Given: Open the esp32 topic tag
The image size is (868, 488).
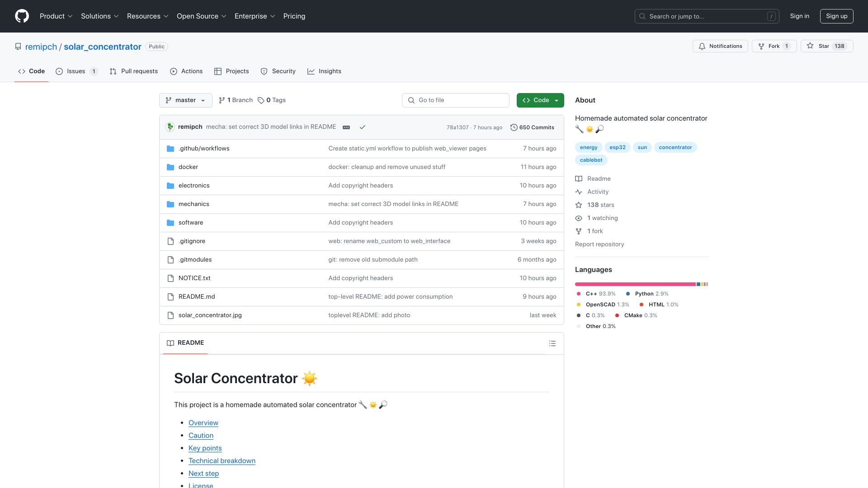Looking at the screenshot, I should click(618, 147).
